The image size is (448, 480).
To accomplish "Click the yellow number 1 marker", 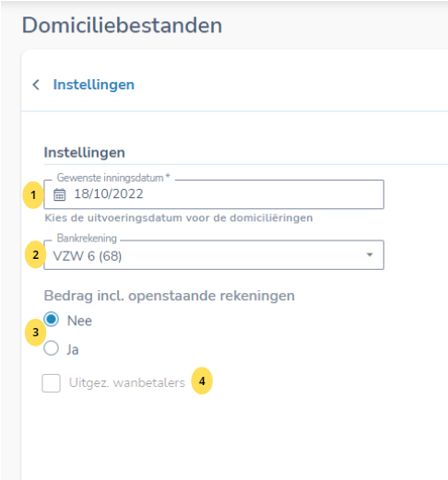I will (33, 195).
